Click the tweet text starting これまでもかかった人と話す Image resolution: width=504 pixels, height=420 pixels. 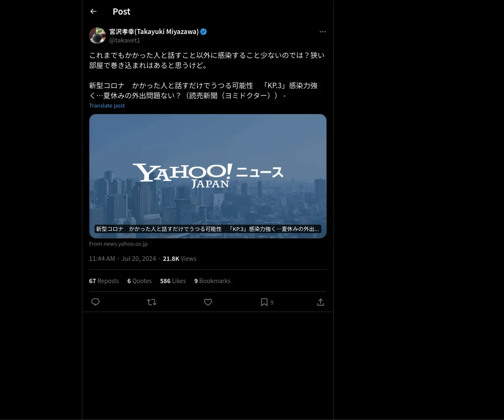pyautogui.click(x=207, y=60)
